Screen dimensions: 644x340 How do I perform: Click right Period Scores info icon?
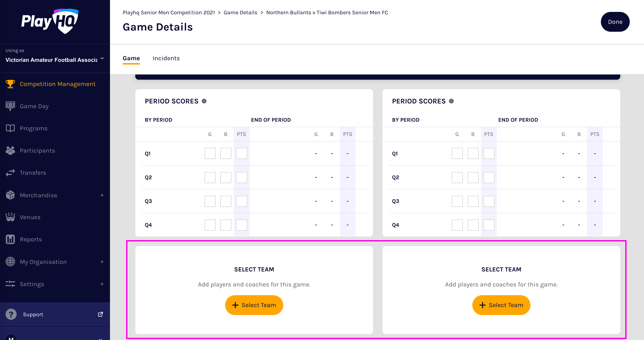coord(451,101)
